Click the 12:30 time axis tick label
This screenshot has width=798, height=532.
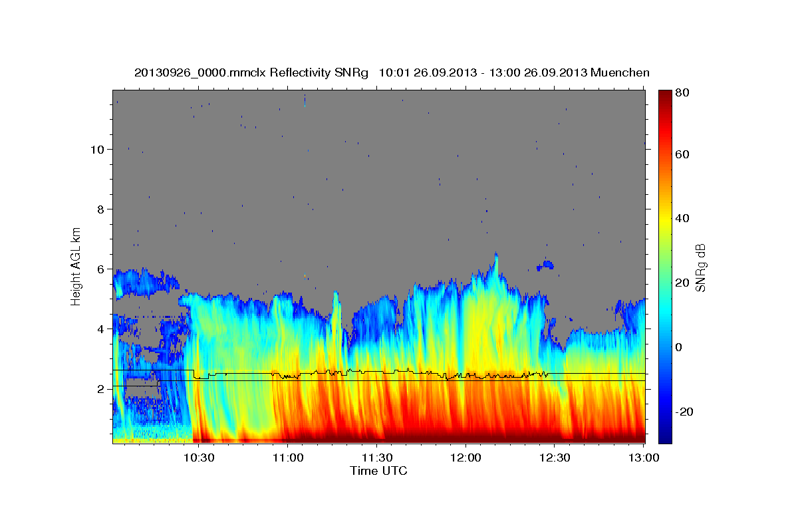tap(555, 458)
